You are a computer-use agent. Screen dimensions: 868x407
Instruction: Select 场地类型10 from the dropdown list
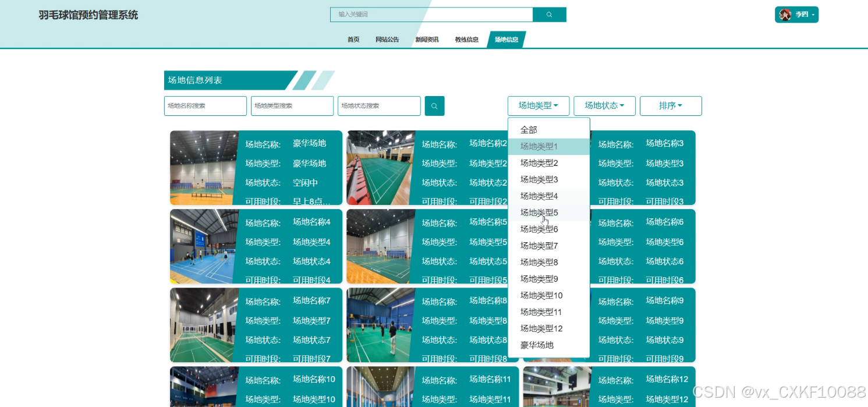point(549,296)
